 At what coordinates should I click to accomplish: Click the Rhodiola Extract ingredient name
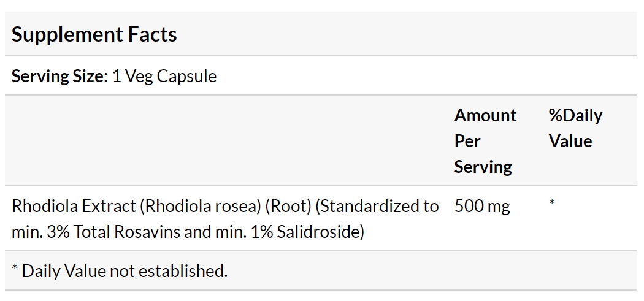click(x=75, y=206)
